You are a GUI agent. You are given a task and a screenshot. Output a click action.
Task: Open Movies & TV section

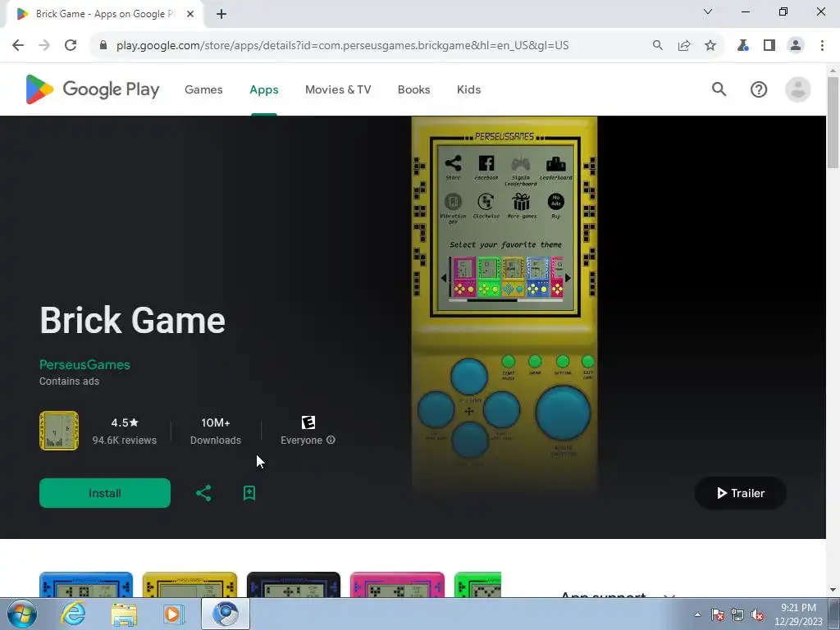tap(338, 89)
